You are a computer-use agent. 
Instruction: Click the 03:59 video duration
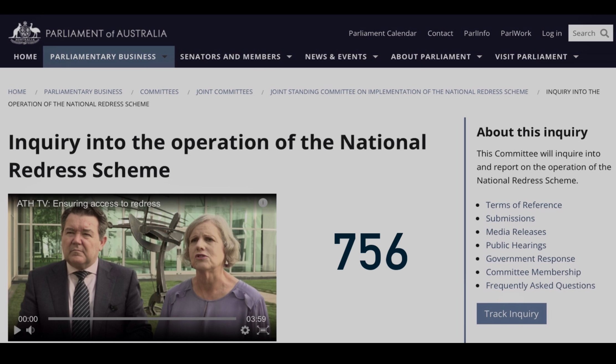click(256, 319)
